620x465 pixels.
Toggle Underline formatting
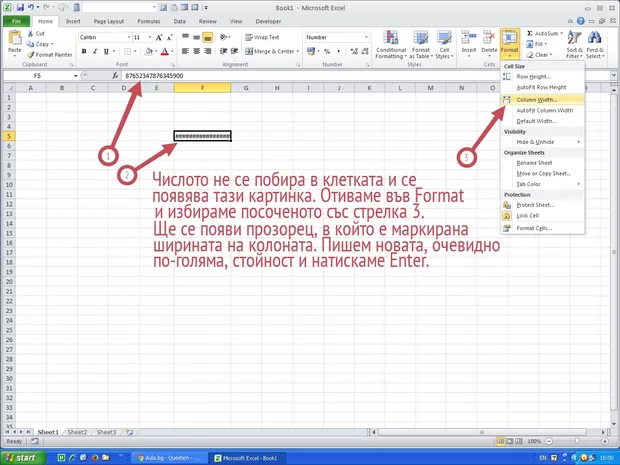pos(106,51)
